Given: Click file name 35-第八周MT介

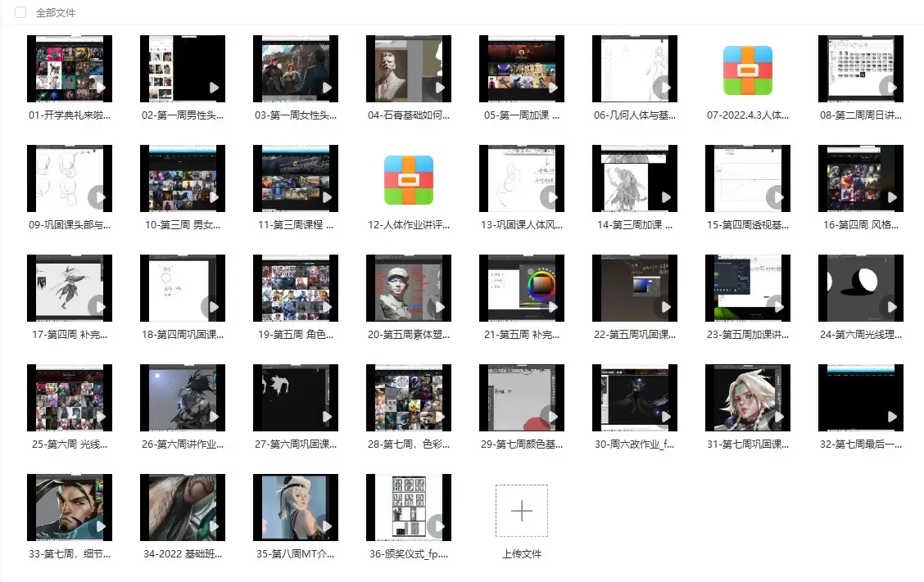Looking at the screenshot, I should (296, 554).
